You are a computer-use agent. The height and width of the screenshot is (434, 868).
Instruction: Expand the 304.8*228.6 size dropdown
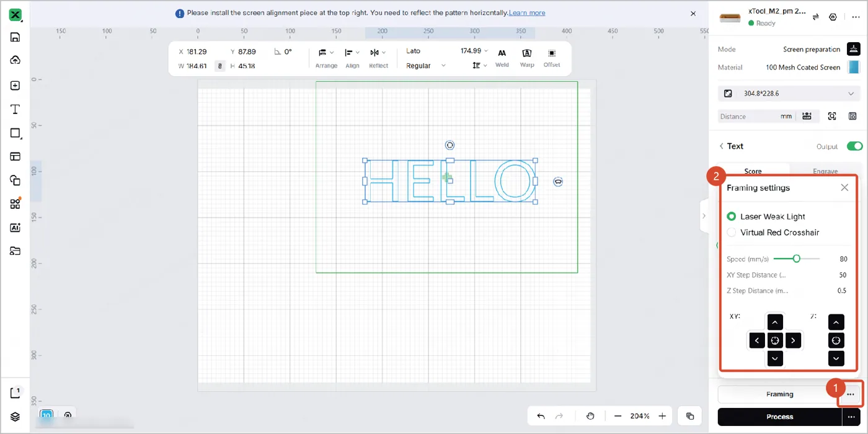pos(789,94)
